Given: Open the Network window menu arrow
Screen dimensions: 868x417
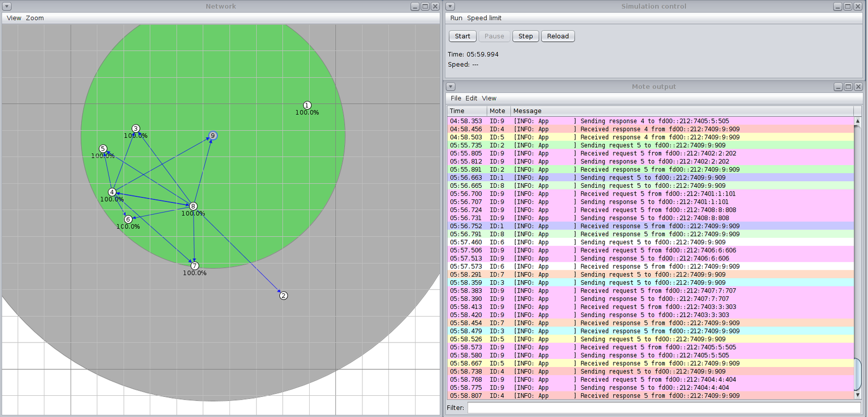Looking at the screenshot, I should click(x=7, y=7).
